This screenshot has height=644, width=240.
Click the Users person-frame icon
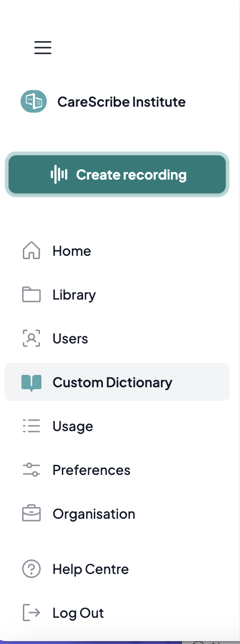tap(31, 338)
